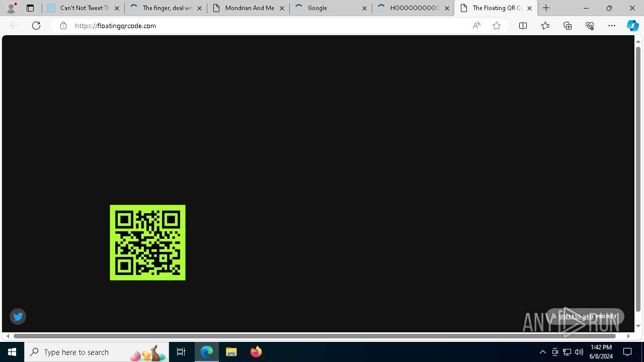Viewport: 644px width, 362px height.
Task: Switch to the HOOOOOOOOOO tab
Action: click(x=414, y=8)
